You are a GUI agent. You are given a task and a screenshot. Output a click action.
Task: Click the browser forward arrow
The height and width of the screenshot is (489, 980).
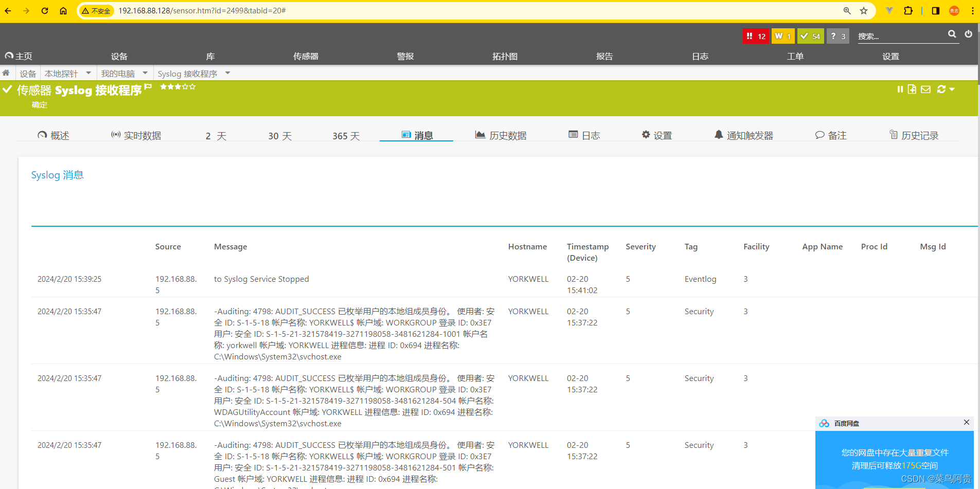tap(26, 11)
